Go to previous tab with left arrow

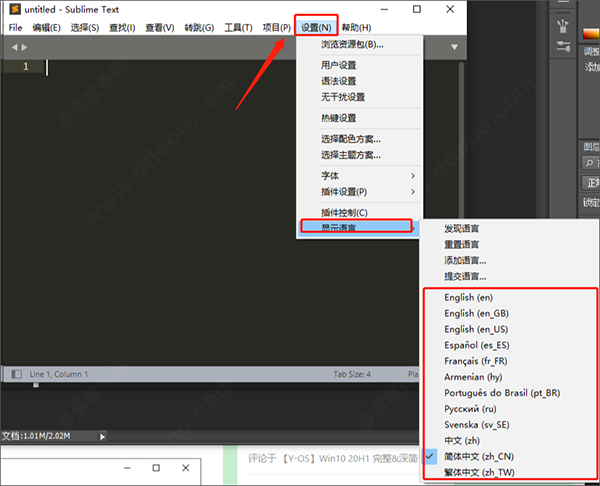(15, 47)
